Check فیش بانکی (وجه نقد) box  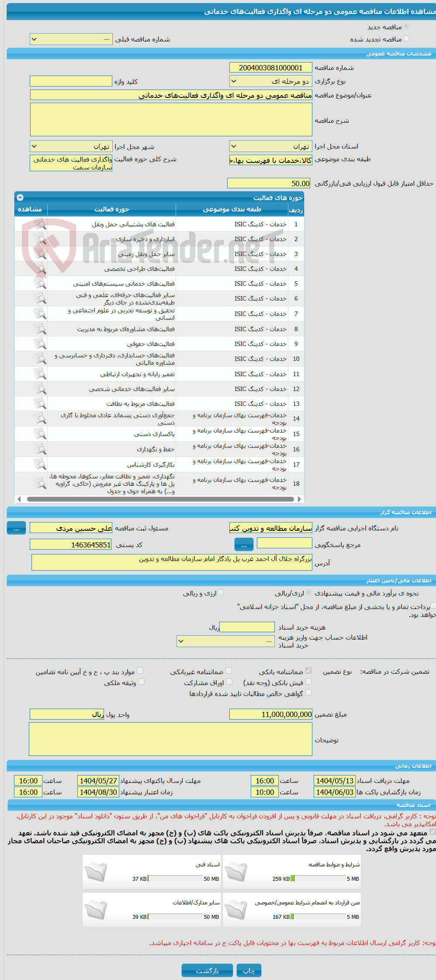coord(308,682)
